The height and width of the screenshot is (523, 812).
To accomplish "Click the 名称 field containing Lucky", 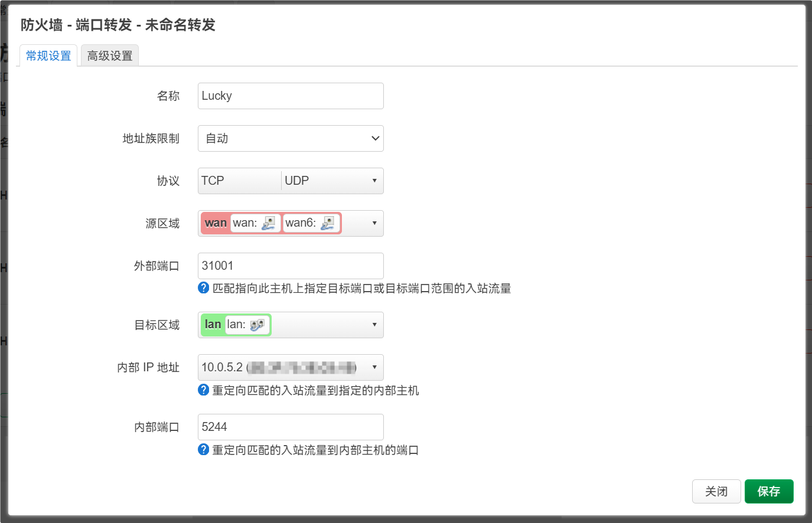I will (291, 96).
